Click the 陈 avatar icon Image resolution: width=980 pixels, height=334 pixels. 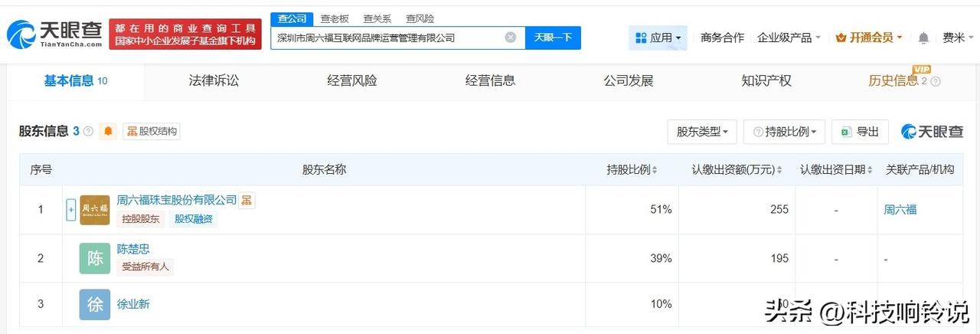(94, 259)
